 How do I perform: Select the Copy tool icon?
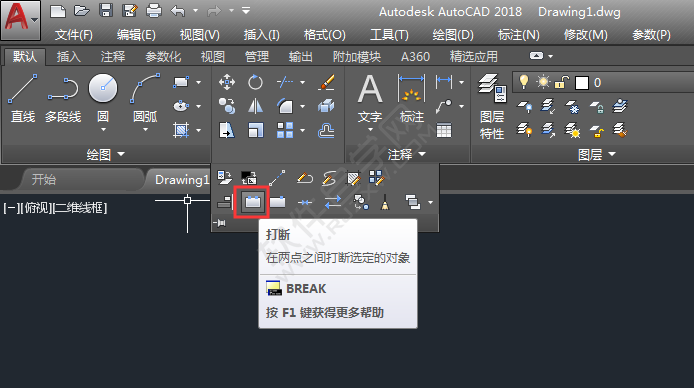click(x=227, y=106)
